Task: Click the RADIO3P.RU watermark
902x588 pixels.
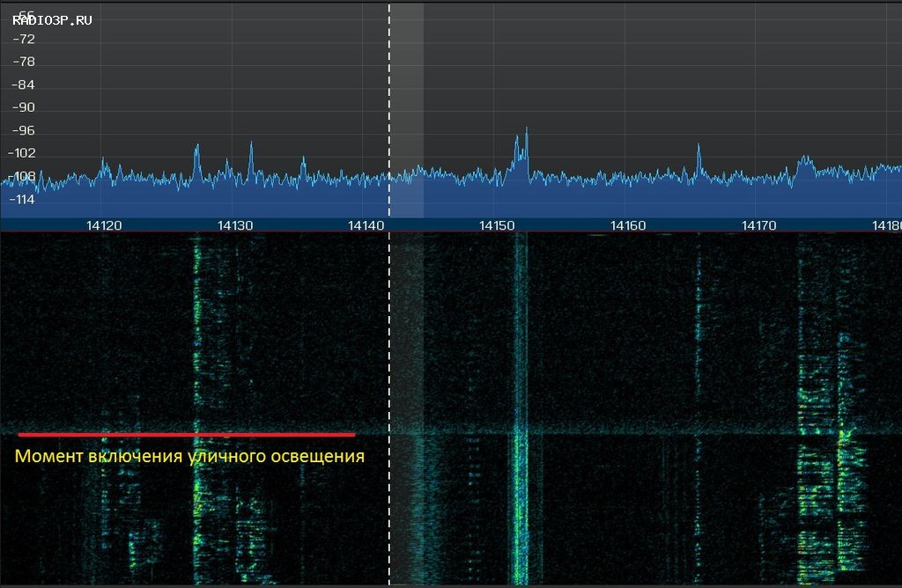Action: point(52,19)
